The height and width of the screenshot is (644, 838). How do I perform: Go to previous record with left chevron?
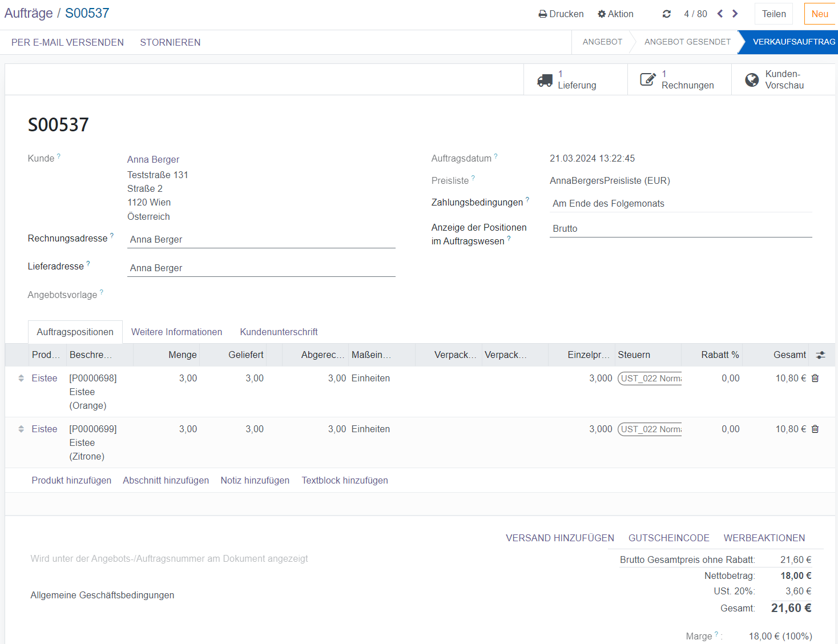point(720,14)
